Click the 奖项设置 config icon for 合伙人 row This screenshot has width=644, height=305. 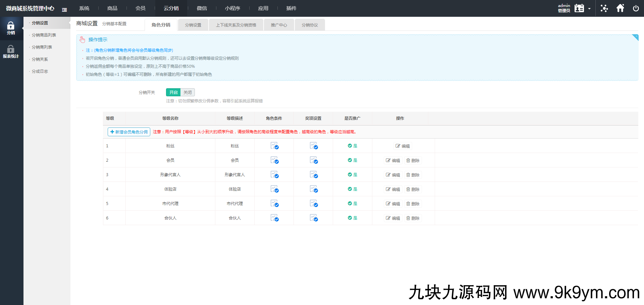(x=313, y=218)
